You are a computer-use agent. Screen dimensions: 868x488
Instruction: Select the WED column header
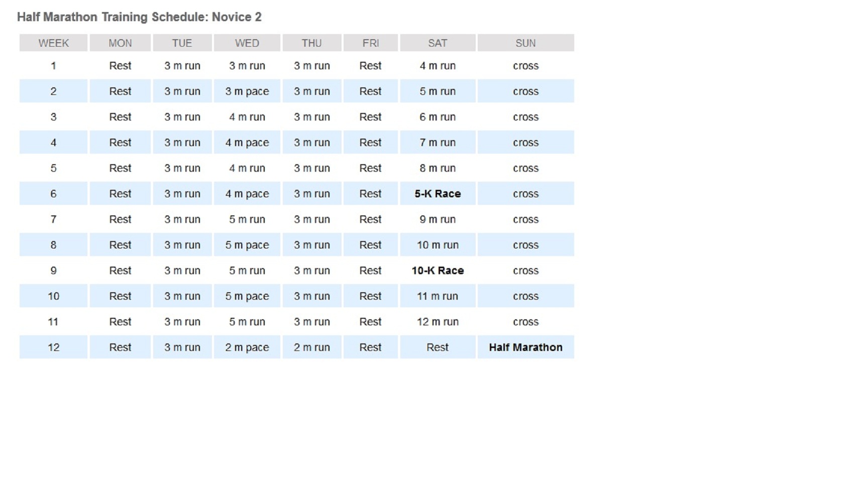click(x=247, y=43)
